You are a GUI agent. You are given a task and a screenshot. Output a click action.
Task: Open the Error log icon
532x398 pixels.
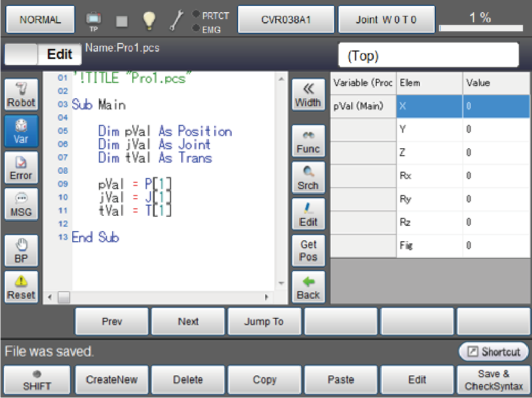21,167
